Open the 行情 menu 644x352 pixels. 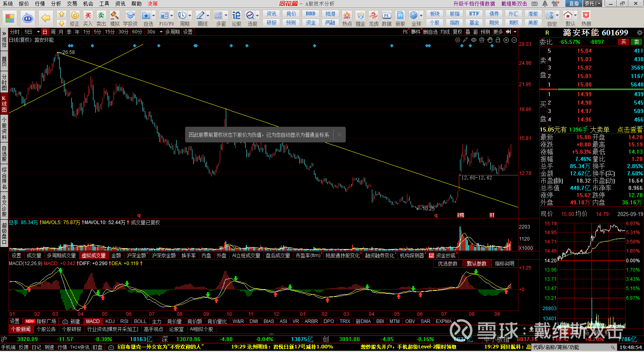[40, 4]
